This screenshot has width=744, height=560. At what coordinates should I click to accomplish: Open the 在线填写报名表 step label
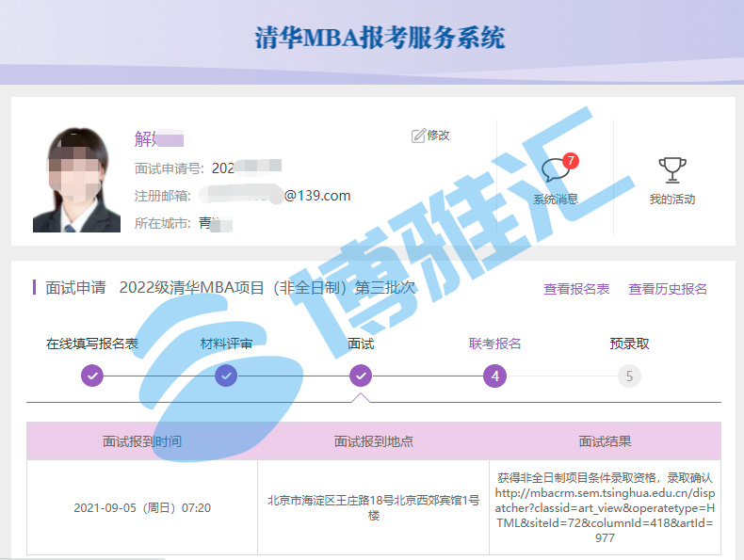coord(92,344)
